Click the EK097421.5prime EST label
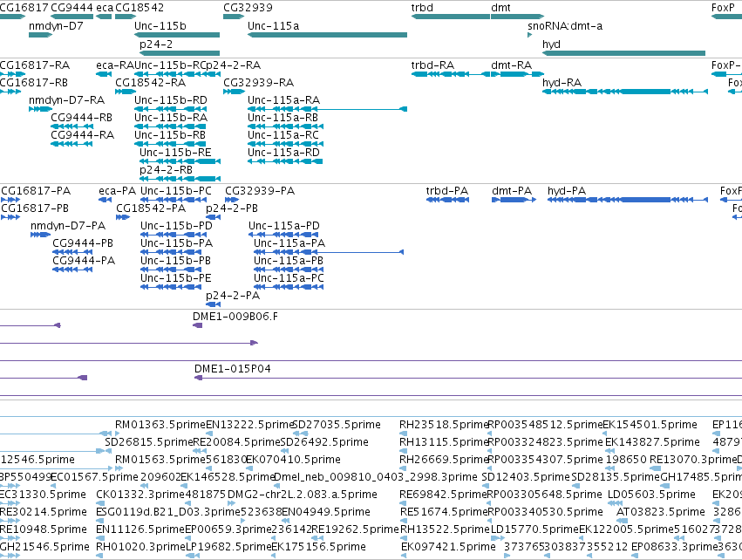 448,547
